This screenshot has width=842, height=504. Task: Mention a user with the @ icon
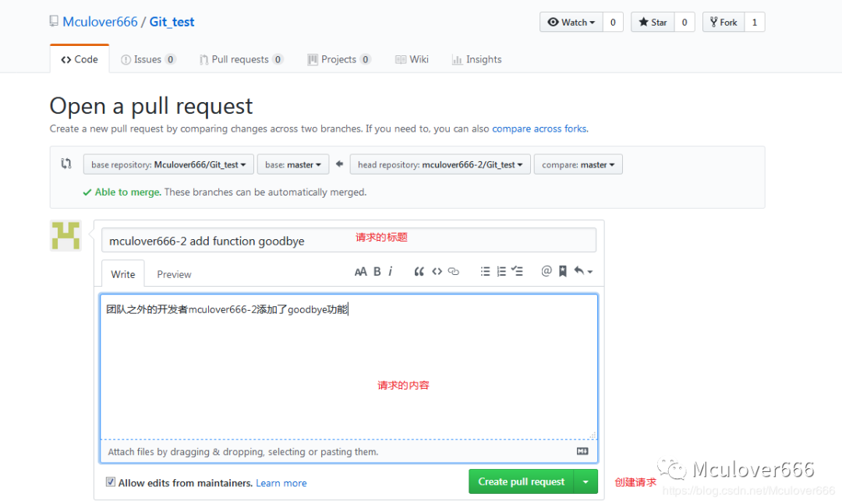tap(546, 271)
